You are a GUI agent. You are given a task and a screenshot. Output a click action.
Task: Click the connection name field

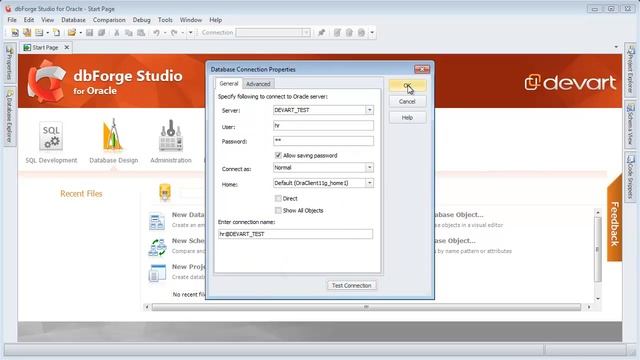tap(296, 234)
